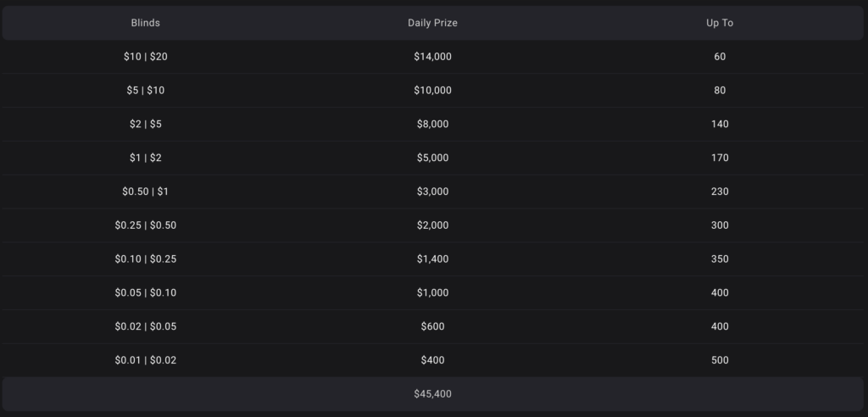This screenshot has width=868, height=417.
Task: Select the $0.05 | $0.10 blinds cell
Action: (146, 293)
